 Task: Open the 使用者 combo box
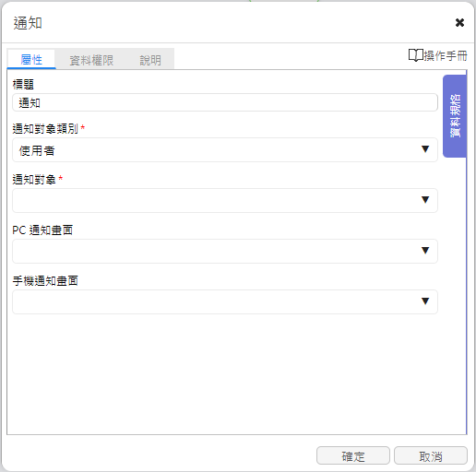(x=225, y=150)
